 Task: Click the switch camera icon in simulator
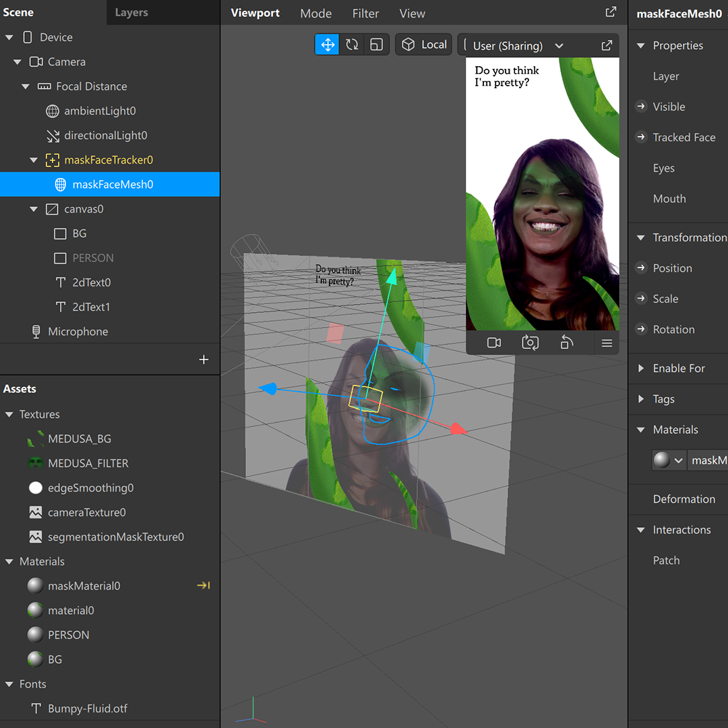click(530, 343)
